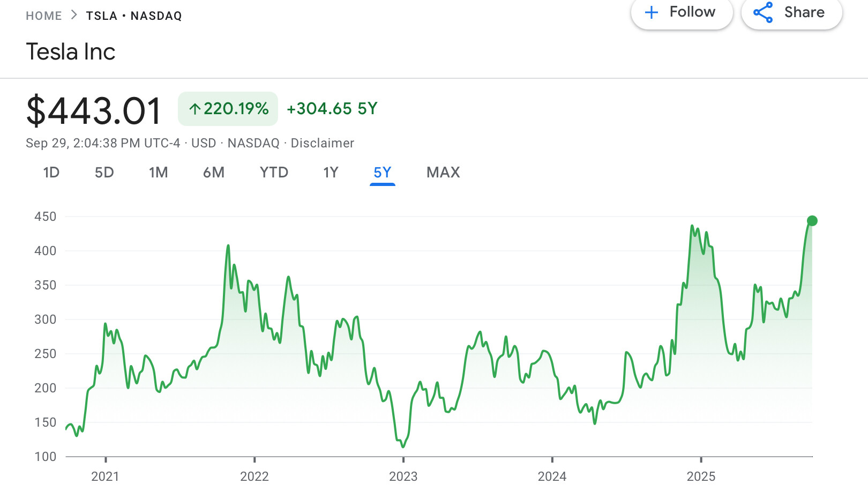868x491 pixels.
Task: Open the TSLA · NASDAQ breadcrumb
Action: pyautogui.click(x=134, y=16)
